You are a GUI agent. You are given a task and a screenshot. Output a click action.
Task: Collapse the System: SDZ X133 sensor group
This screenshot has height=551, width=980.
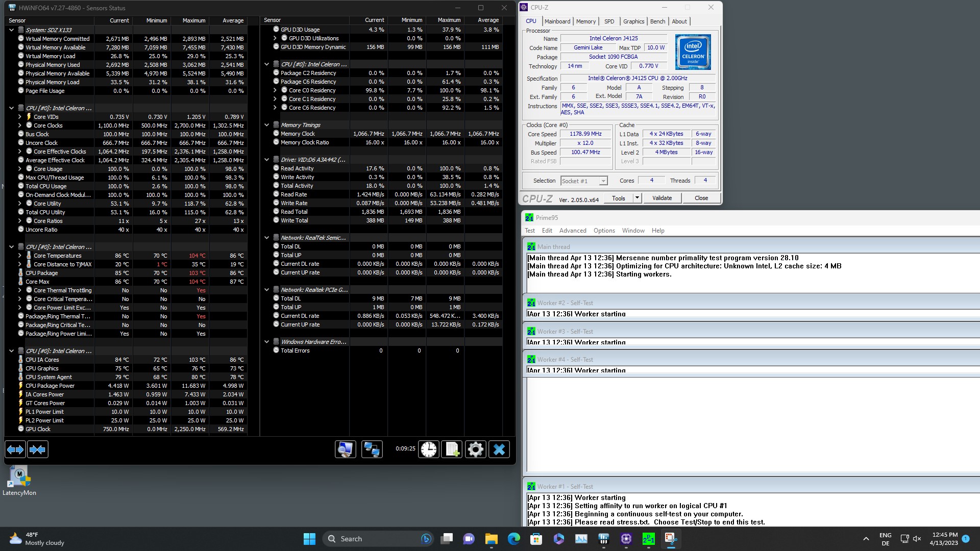[x=11, y=30]
